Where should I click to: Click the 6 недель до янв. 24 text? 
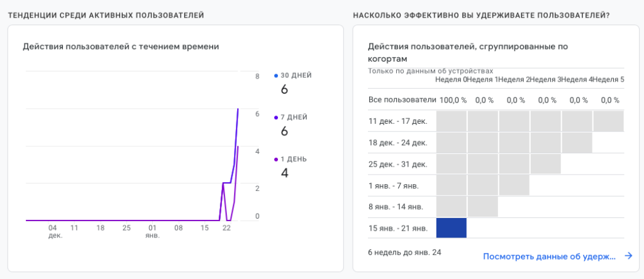tap(404, 253)
